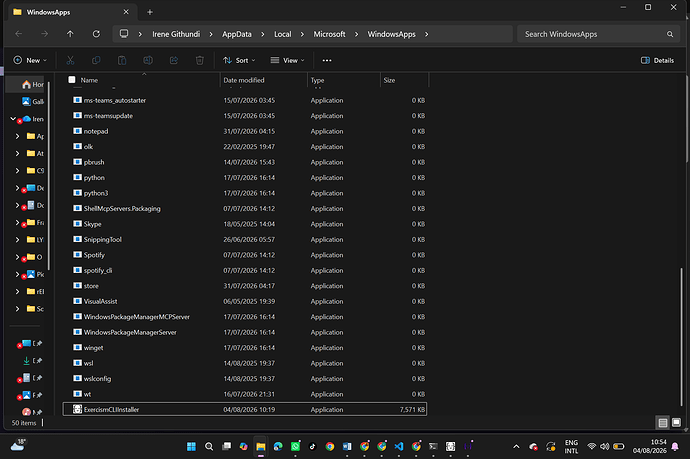Open Windows Start menu on taskbar
Image resolution: width=690 pixels, height=459 pixels.
[x=191, y=447]
